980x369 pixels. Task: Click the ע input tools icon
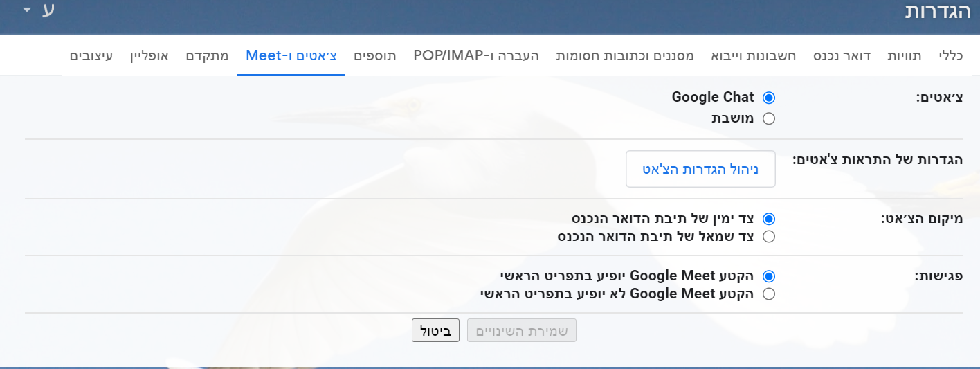48,11
